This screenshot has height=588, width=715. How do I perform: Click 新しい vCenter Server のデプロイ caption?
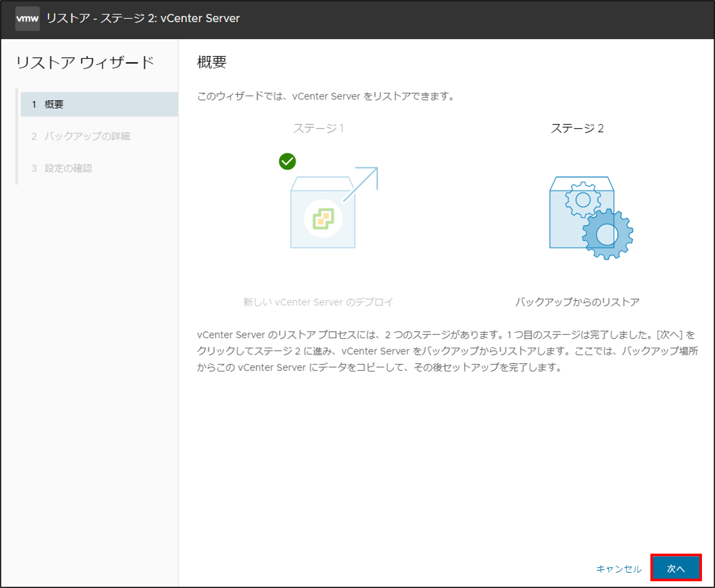click(318, 302)
